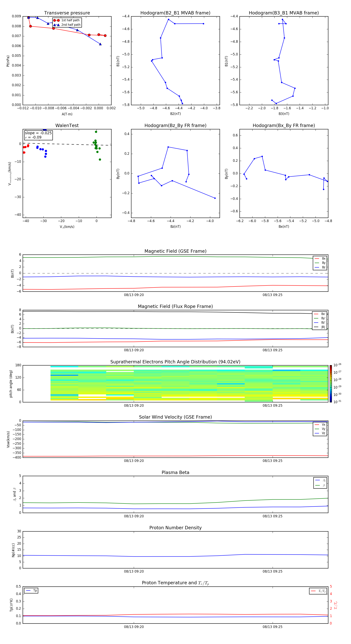
Task: Click the "β_p and β" y-axis label
Action: (14, 495)
